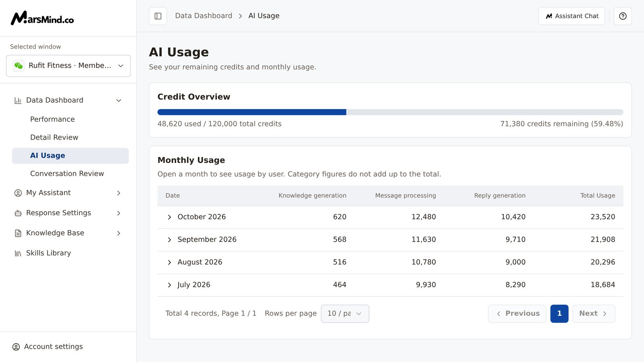This screenshot has width=644, height=362.
Task: Open the rows per page dropdown
Action: coord(345,314)
